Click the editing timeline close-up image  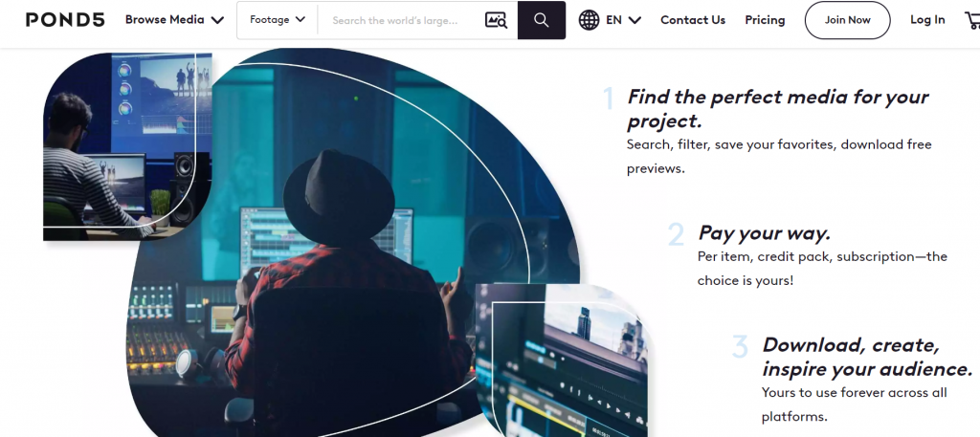point(561,361)
